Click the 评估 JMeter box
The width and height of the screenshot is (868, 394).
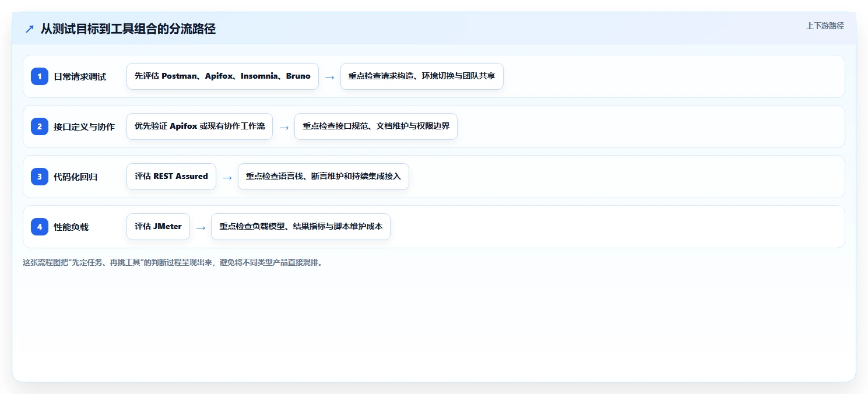click(x=158, y=227)
